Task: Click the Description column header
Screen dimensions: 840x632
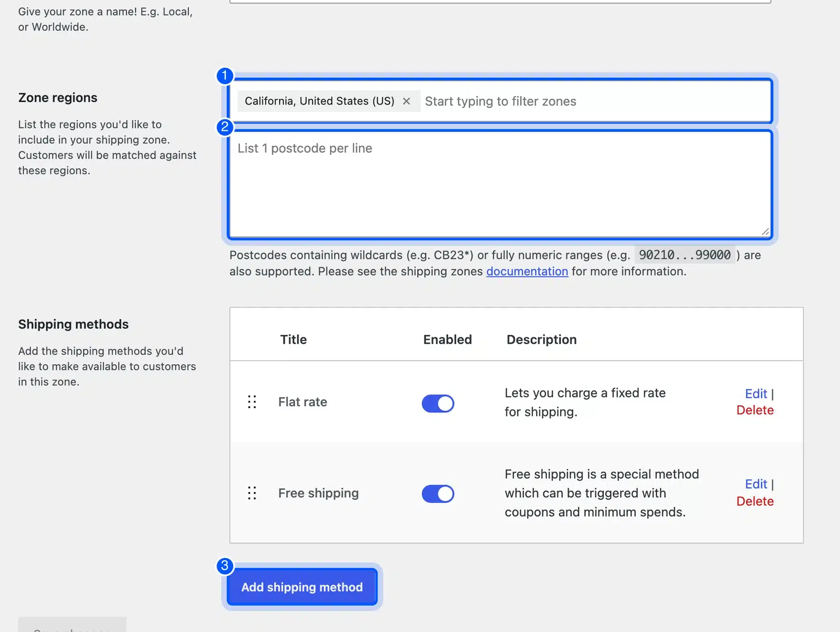Action: 541,340
